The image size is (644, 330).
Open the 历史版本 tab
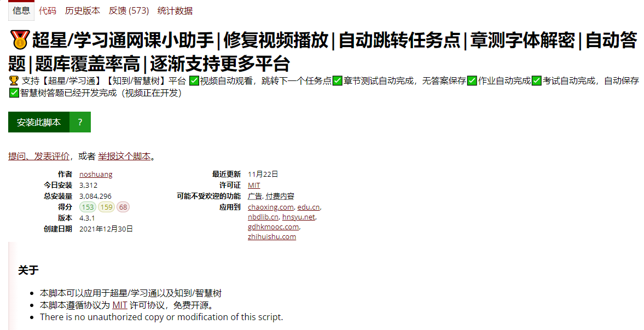(x=83, y=10)
